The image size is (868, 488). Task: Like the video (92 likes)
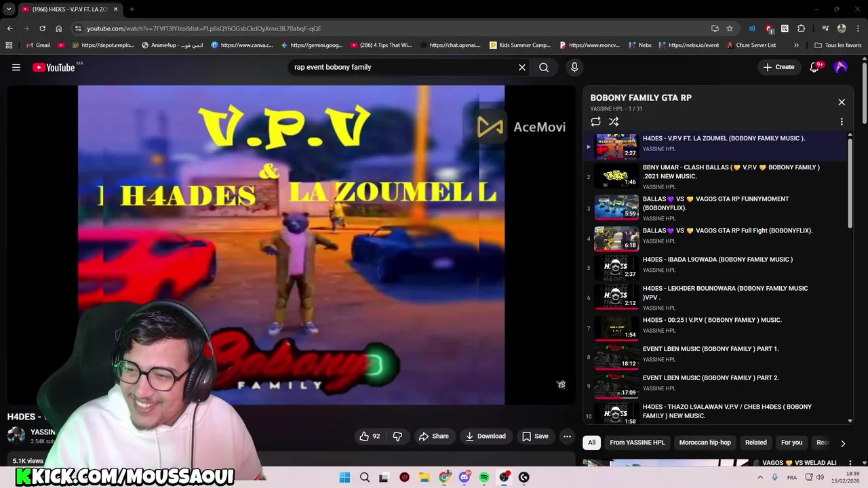pos(370,436)
